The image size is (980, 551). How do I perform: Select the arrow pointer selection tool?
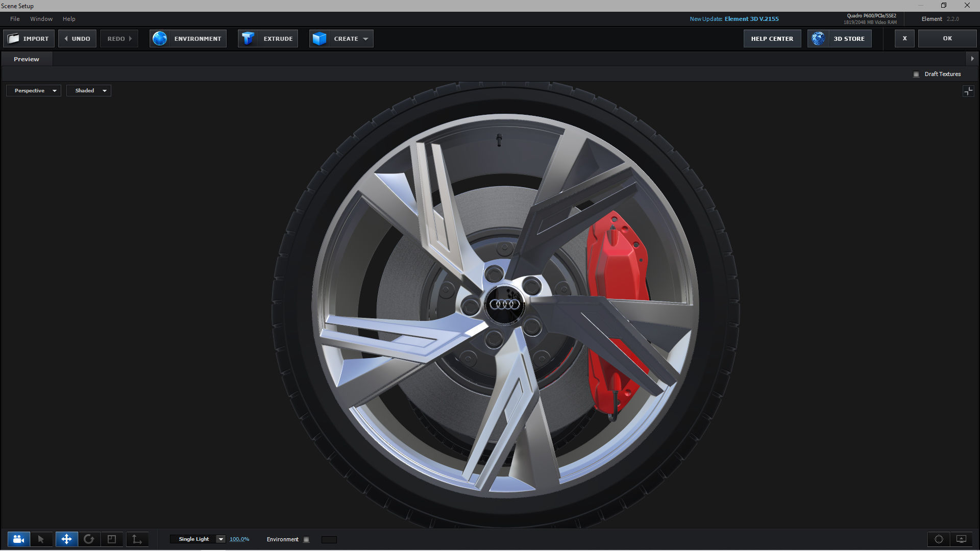[x=41, y=539]
